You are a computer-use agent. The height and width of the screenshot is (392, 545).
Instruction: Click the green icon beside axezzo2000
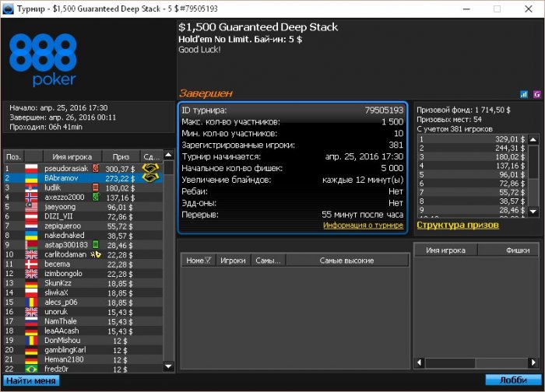(x=95, y=198)
